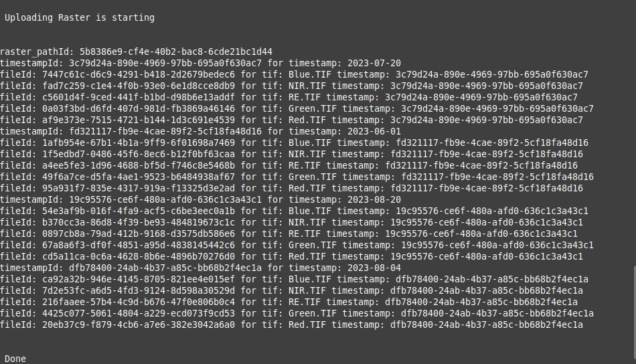Click the timestamp date 2023-08-04

[374, 268]
